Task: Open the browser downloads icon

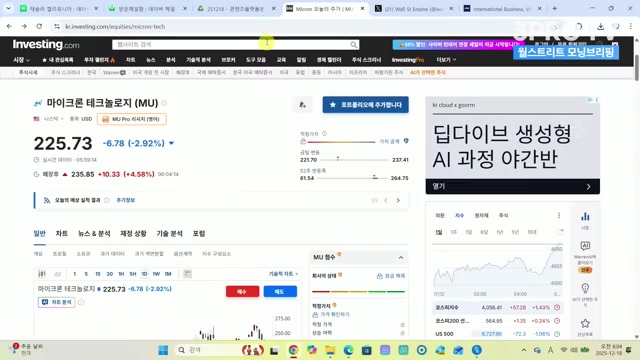Action: click(600, 27)
